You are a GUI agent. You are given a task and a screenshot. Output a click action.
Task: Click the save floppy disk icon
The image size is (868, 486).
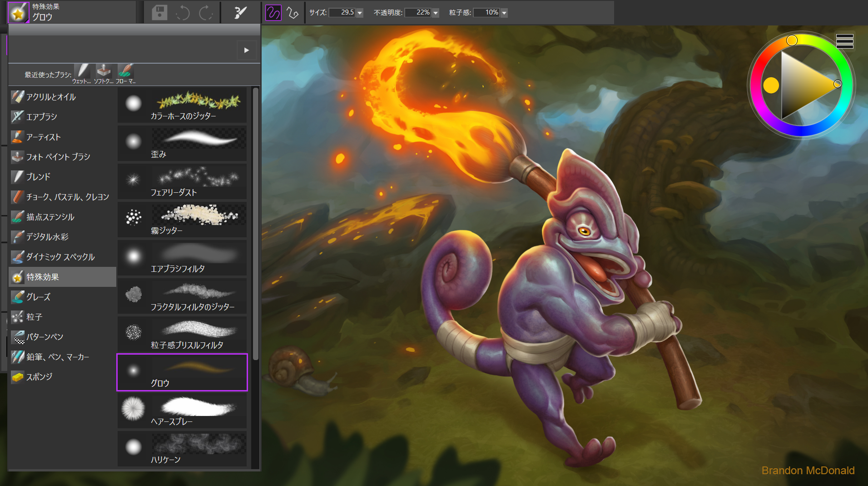(x=159, y=12)
